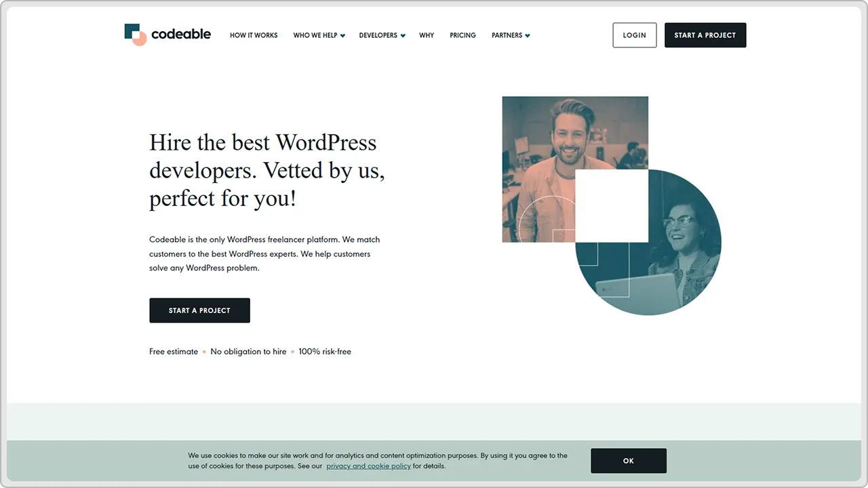868x488 pixels.
Task: Expand the Partners dropdown arrow
Action: (528, 36)
